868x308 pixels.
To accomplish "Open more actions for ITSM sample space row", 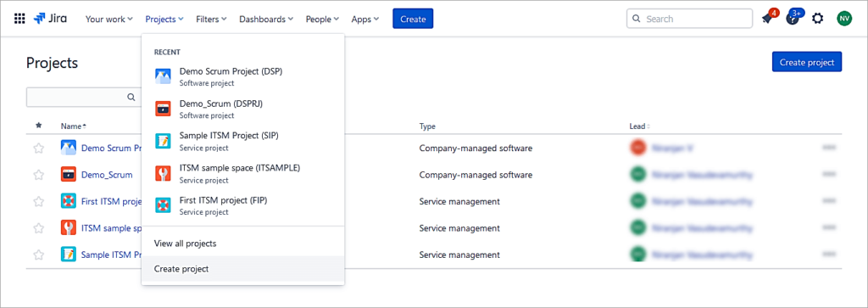I will click(x=829, y=227).
